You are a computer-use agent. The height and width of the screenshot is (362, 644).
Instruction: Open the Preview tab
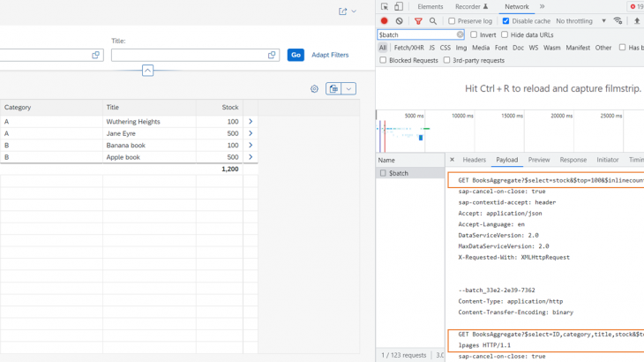coord(539,160)
